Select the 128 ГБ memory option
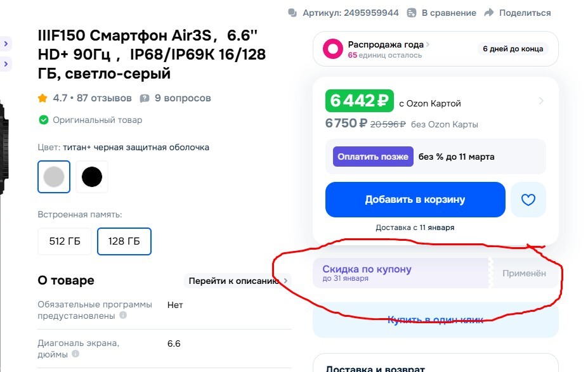This screenshot has height=372, width=588. coord(124,241)
